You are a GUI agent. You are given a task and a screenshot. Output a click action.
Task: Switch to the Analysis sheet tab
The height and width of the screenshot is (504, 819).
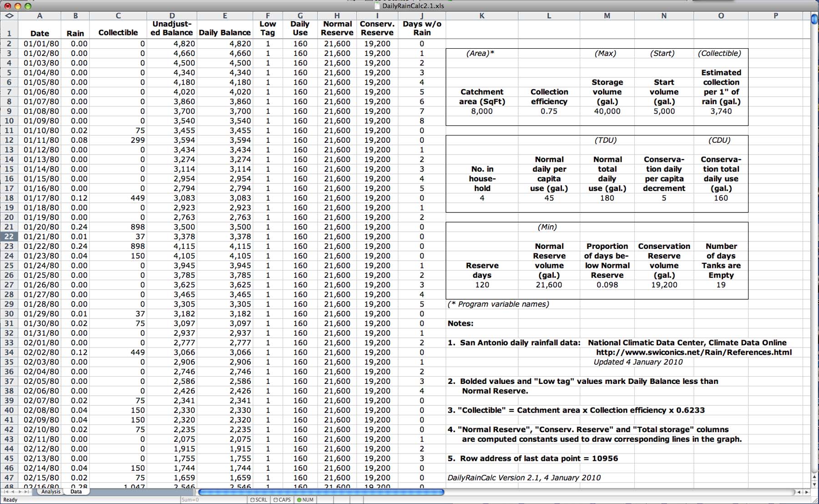[51, 492]
